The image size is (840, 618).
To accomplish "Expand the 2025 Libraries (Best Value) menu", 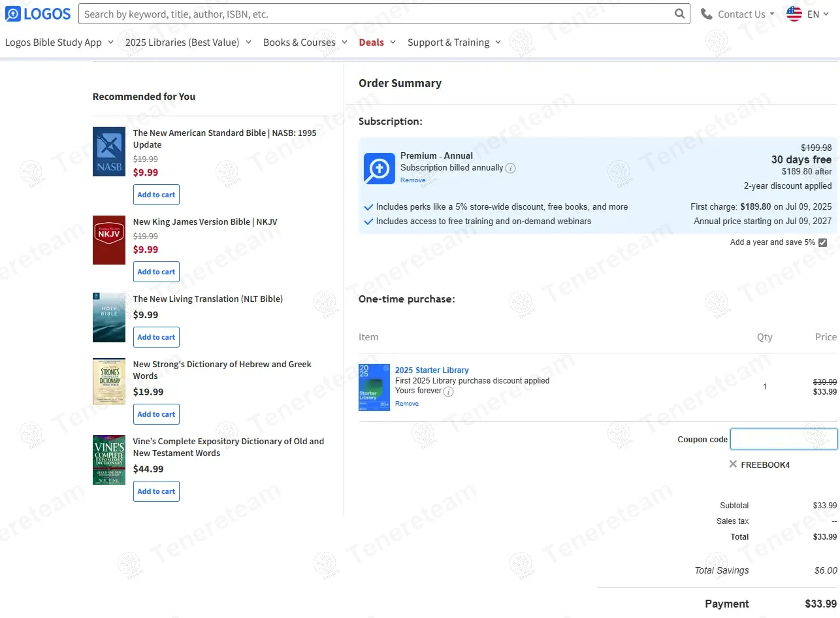I will pos(188,42).
